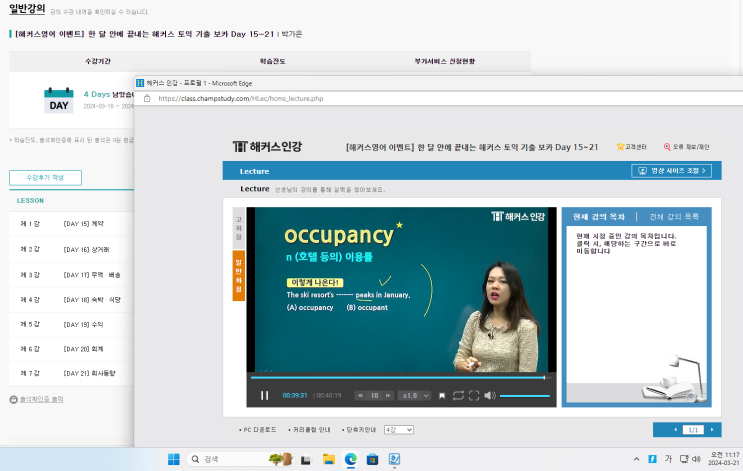Mute the video with the speaker icon
The image size is (743, 471).
tap(490, 395)
